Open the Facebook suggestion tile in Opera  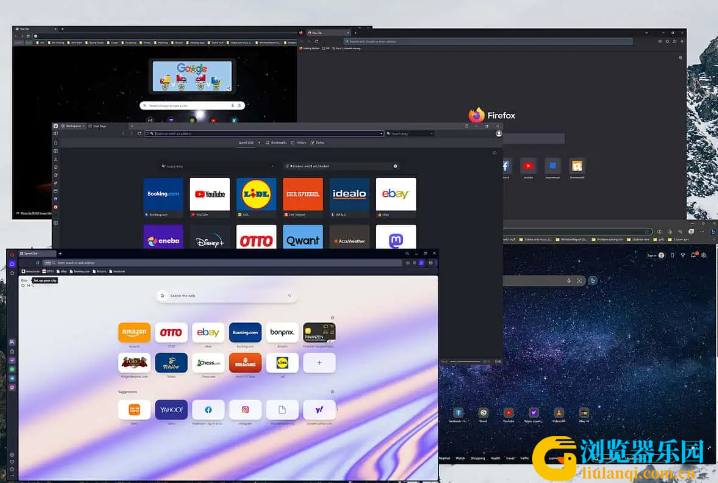coord(208,410)
